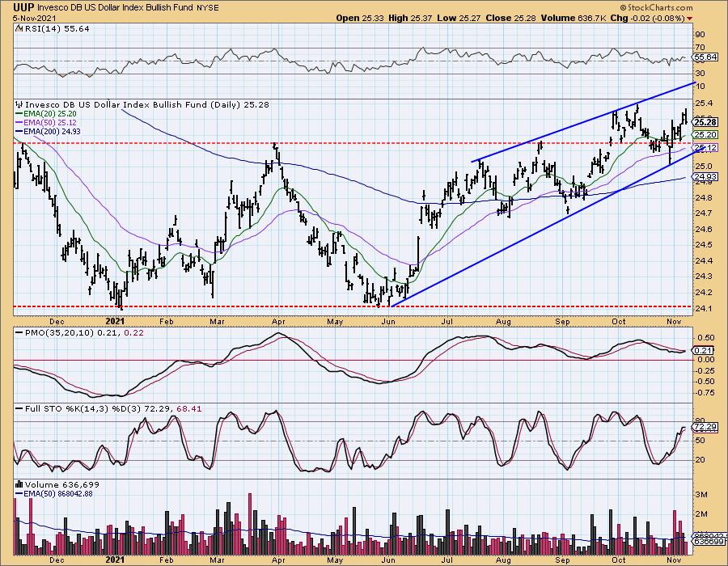728x566 pixels.
Task: Click the 30 level on RSI axis
Action: click(700, 74)
